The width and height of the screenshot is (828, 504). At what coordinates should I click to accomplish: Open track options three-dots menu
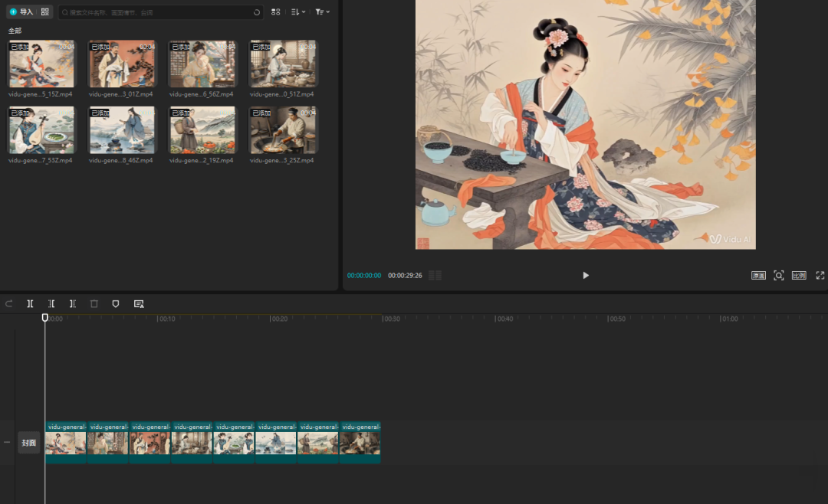pyautogui.click(x=7, y=442)
